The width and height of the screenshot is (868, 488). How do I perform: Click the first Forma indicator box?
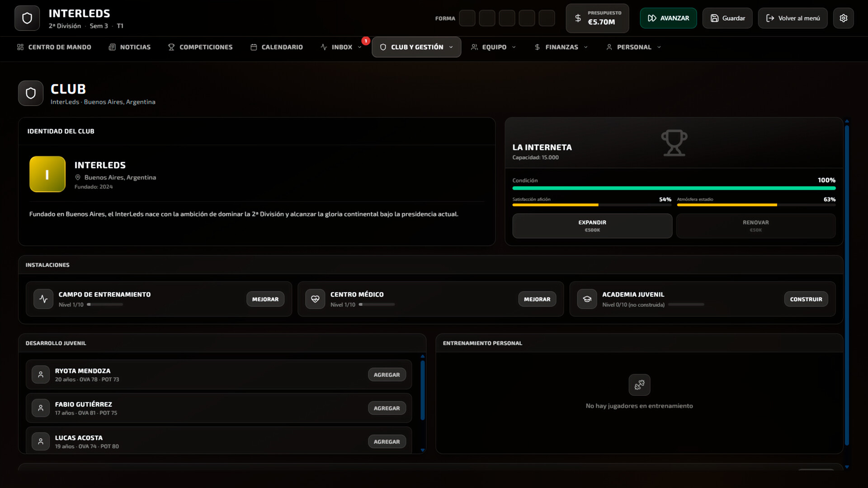click(x=467, y=18)
